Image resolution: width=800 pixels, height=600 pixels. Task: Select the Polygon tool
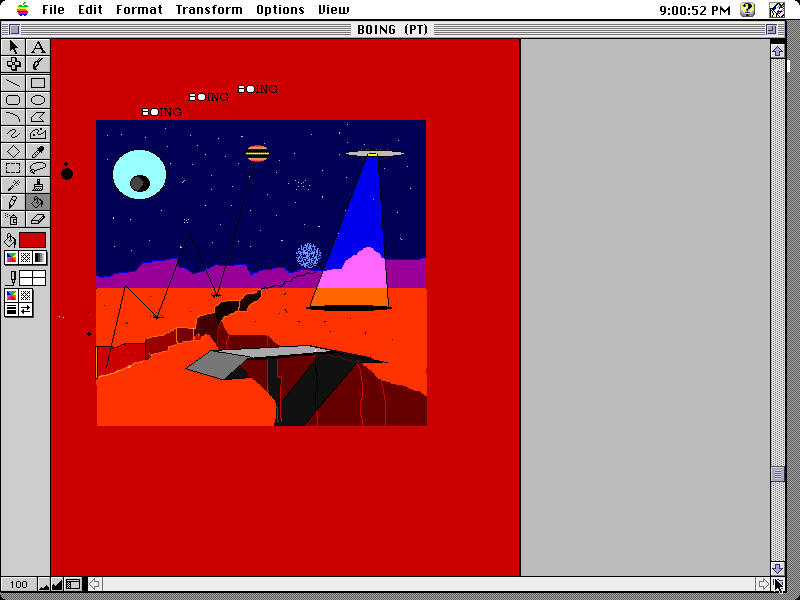coord(38,117)
